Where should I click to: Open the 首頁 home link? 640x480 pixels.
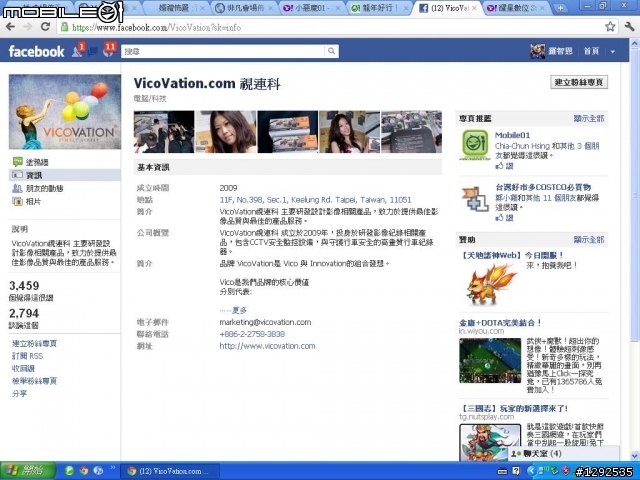coord(591,51)
